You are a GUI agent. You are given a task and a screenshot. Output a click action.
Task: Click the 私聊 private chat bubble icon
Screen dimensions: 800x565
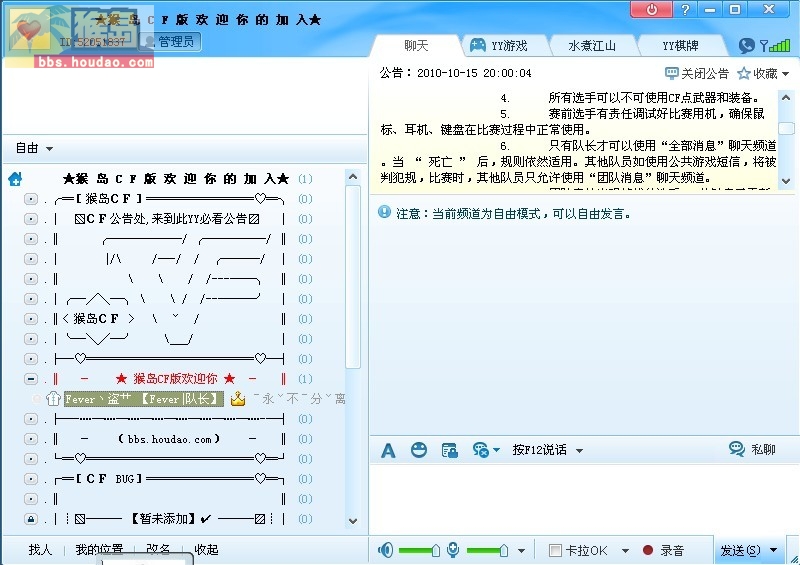click(736, 449)
